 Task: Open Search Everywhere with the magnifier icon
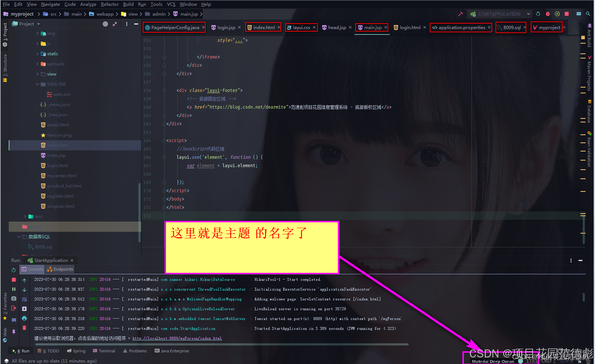tap(588, 14)
